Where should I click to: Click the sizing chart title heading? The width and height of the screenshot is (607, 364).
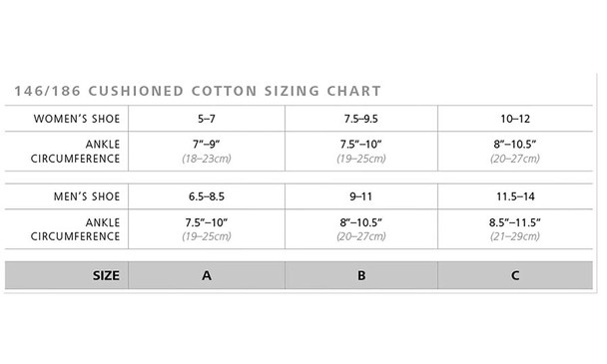click(198, 91)
